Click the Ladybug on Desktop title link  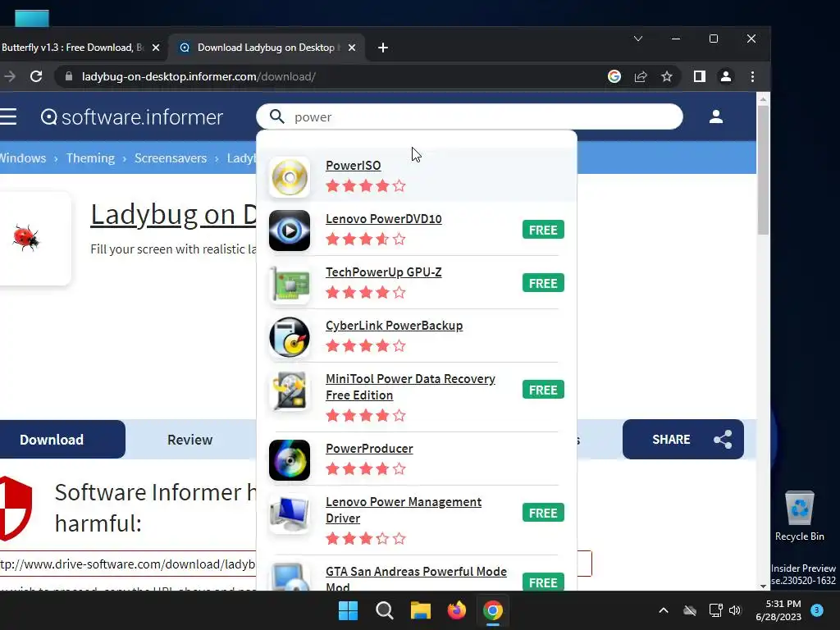click(173, 214)
